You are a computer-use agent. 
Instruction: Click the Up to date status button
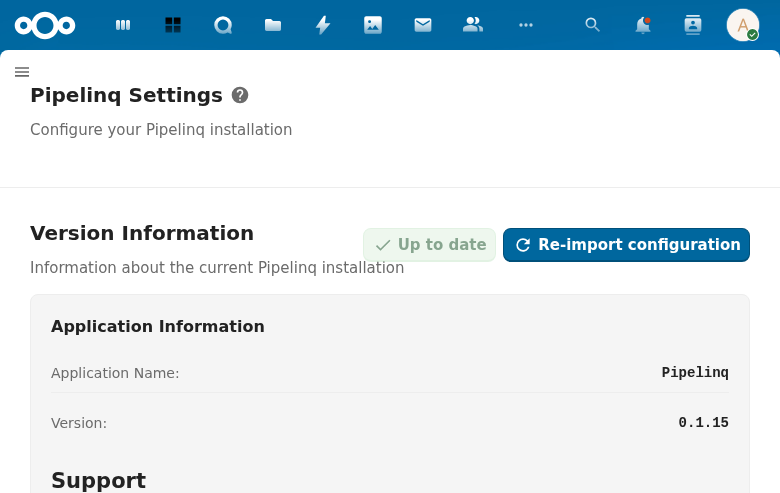[429, 245]
